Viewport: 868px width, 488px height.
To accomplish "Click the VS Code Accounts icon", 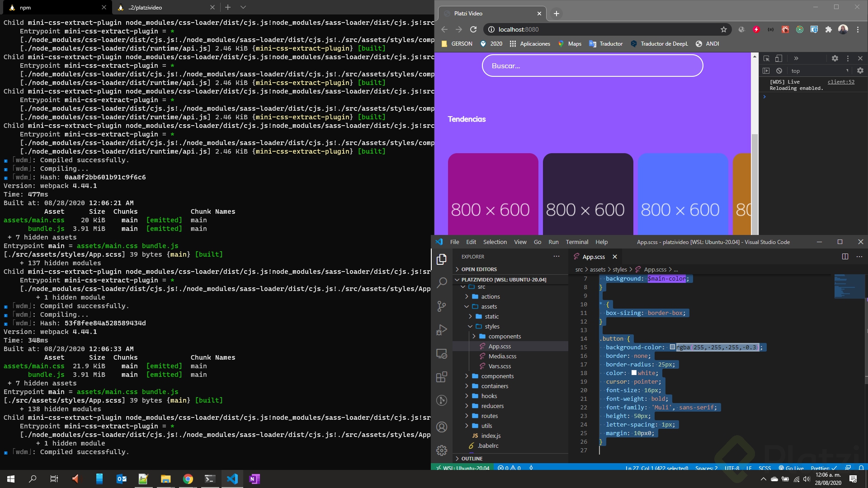I will [442, 427].
